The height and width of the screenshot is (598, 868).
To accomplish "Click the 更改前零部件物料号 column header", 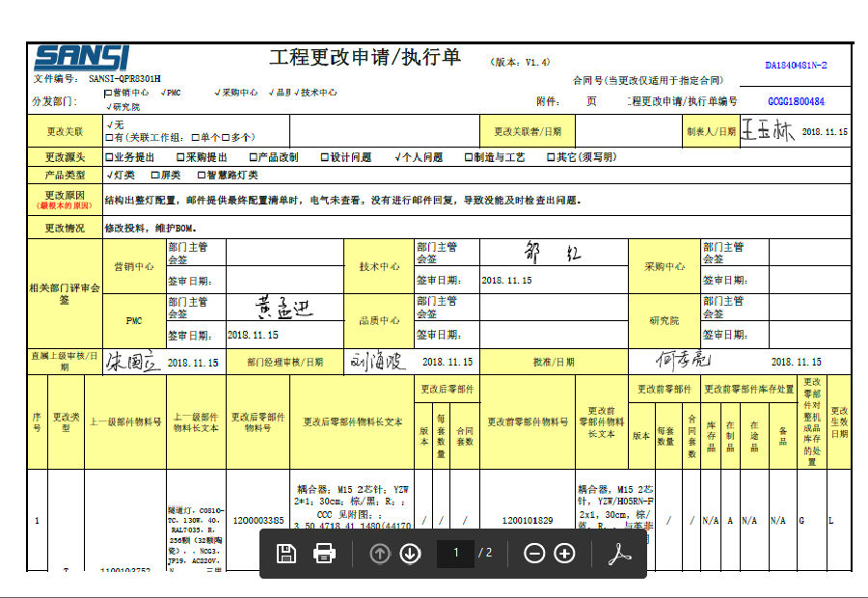I will pos(528,421).
